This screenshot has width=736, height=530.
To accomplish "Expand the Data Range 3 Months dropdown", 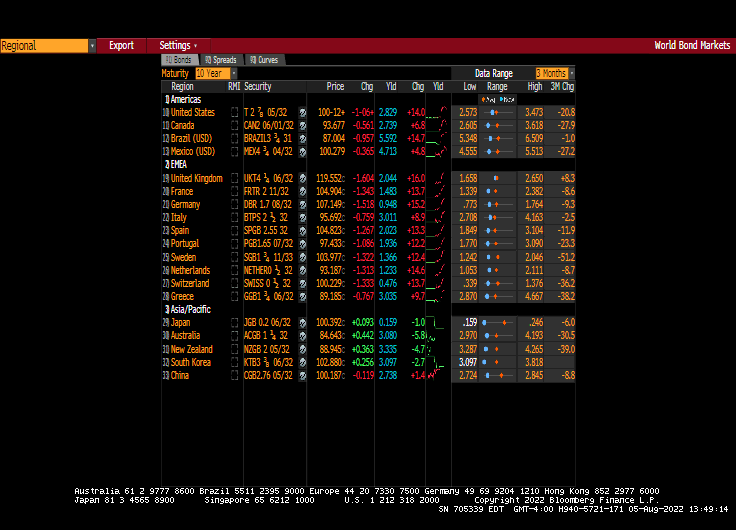I will [554, 74].
